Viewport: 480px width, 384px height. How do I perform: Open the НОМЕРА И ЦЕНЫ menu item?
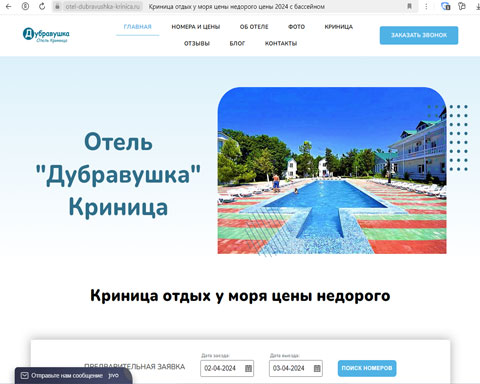pos(196,27)
